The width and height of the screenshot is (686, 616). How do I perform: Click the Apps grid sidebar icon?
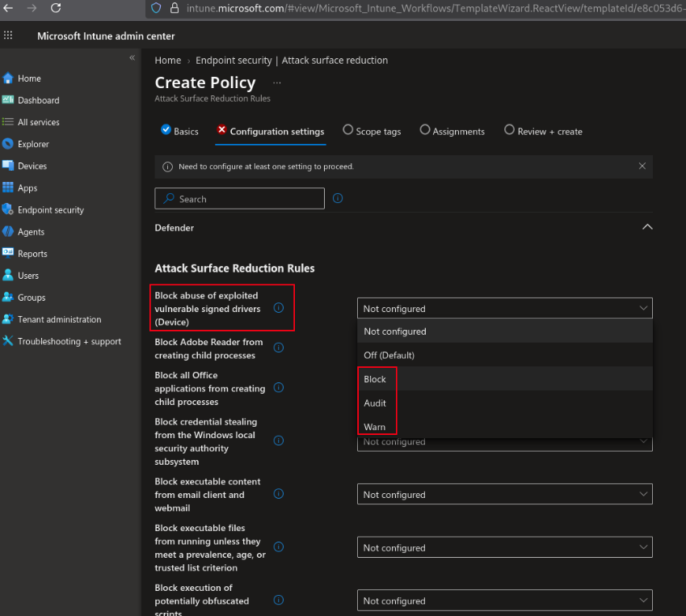click(x=8, y=188)
